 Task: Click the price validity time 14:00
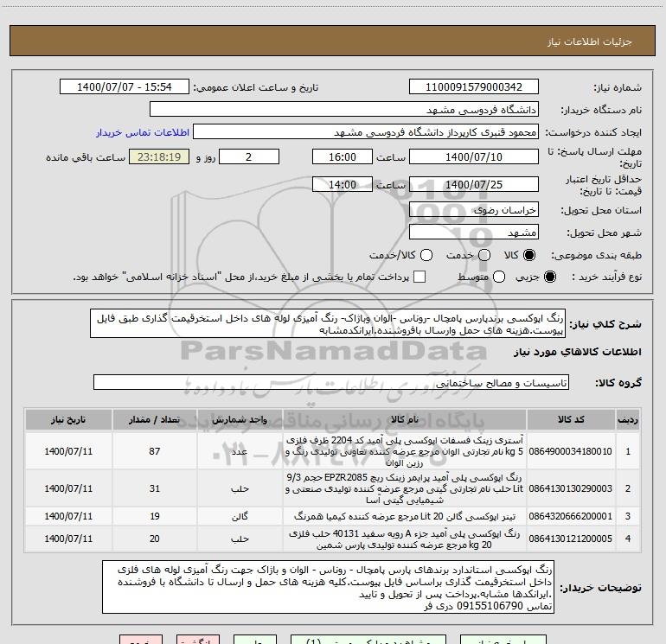(343, 185)
